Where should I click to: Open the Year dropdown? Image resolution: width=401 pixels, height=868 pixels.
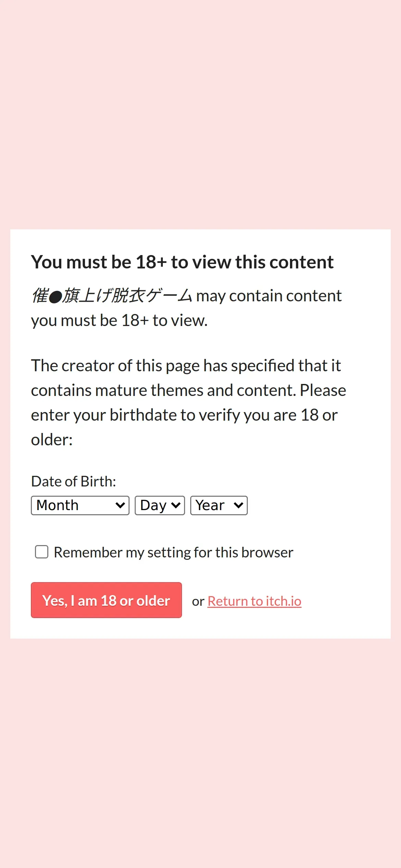click(218, 505)
